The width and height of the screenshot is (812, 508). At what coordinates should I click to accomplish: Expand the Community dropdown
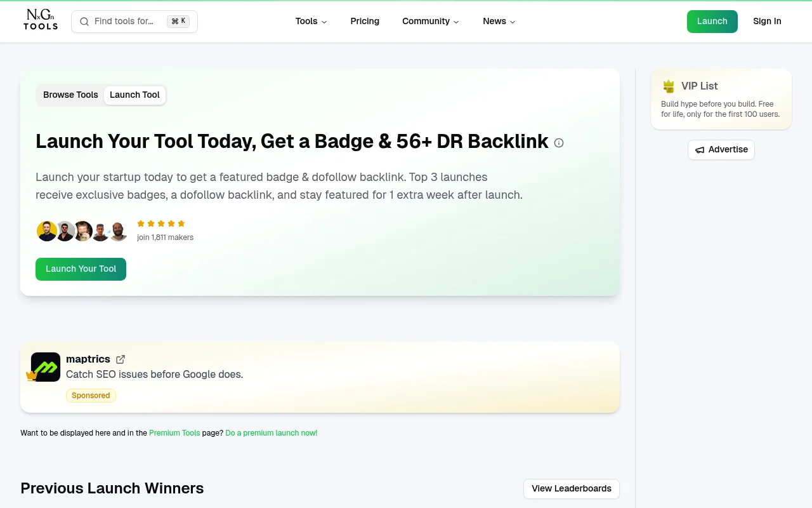click(430, 21)
